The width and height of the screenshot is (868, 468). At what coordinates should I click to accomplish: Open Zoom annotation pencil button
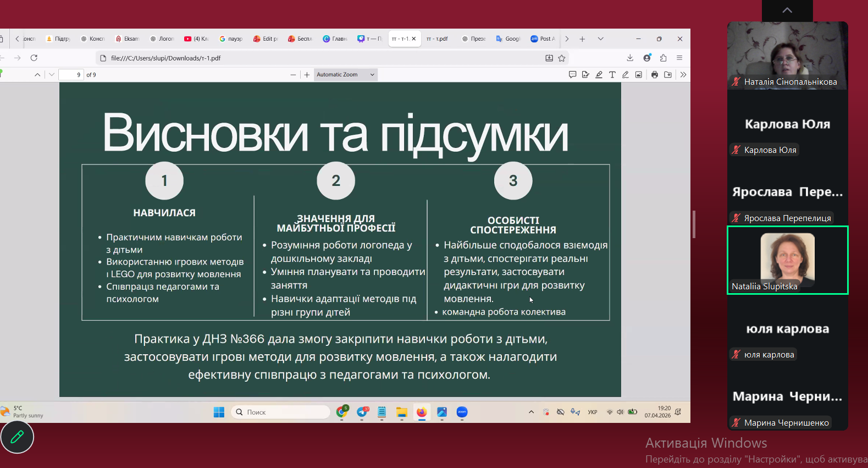click(17, 437)
